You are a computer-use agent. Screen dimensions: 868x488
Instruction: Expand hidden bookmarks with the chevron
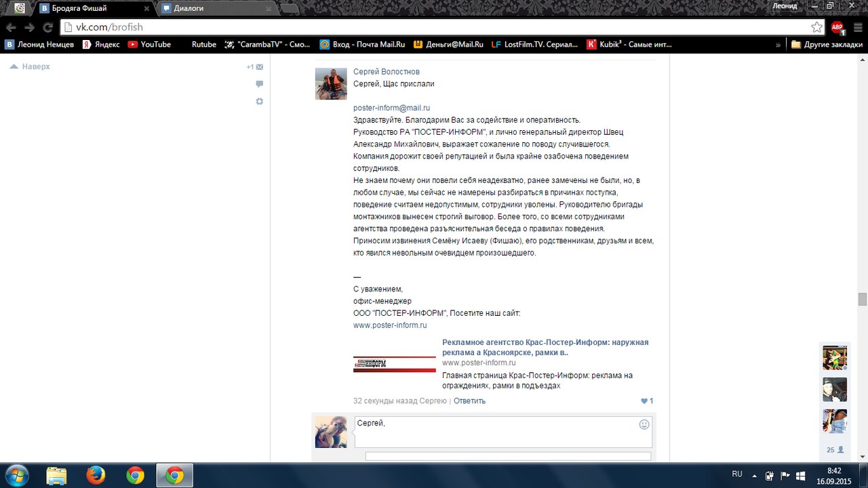(778, 44)
